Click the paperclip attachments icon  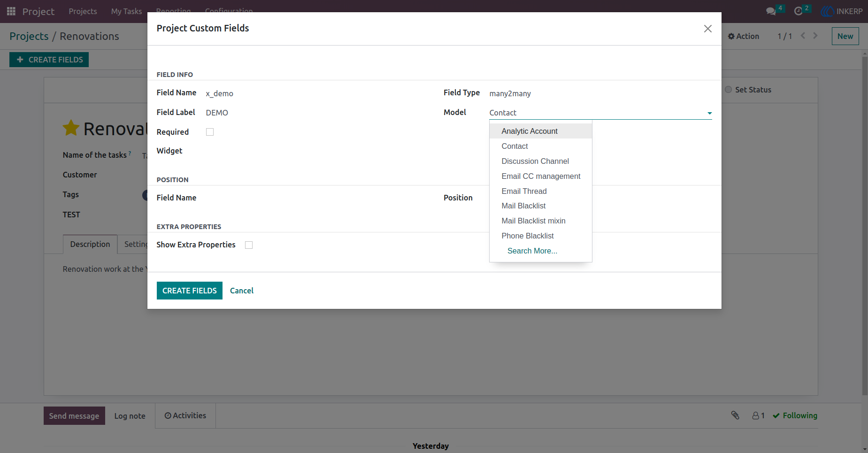click(735, 415)
